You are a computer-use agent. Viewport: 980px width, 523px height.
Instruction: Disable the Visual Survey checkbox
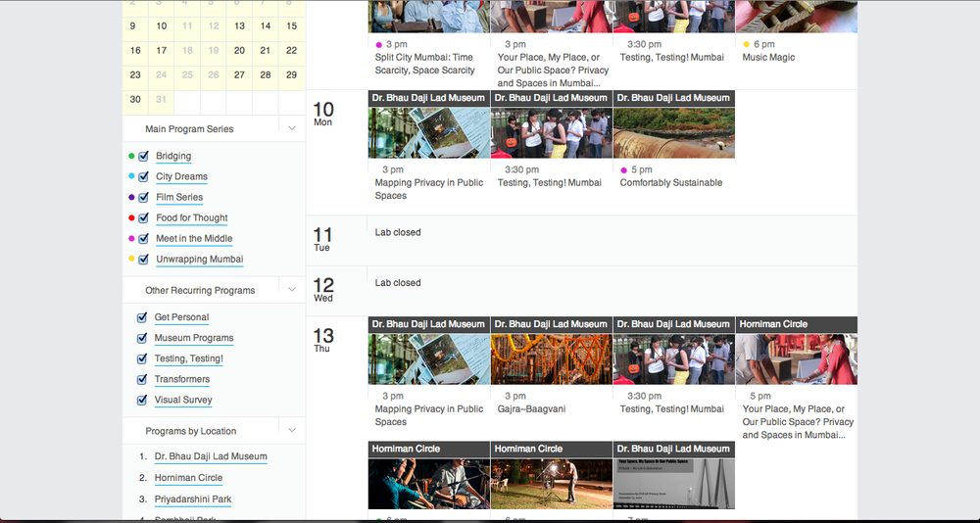click(x=142, y=400)
